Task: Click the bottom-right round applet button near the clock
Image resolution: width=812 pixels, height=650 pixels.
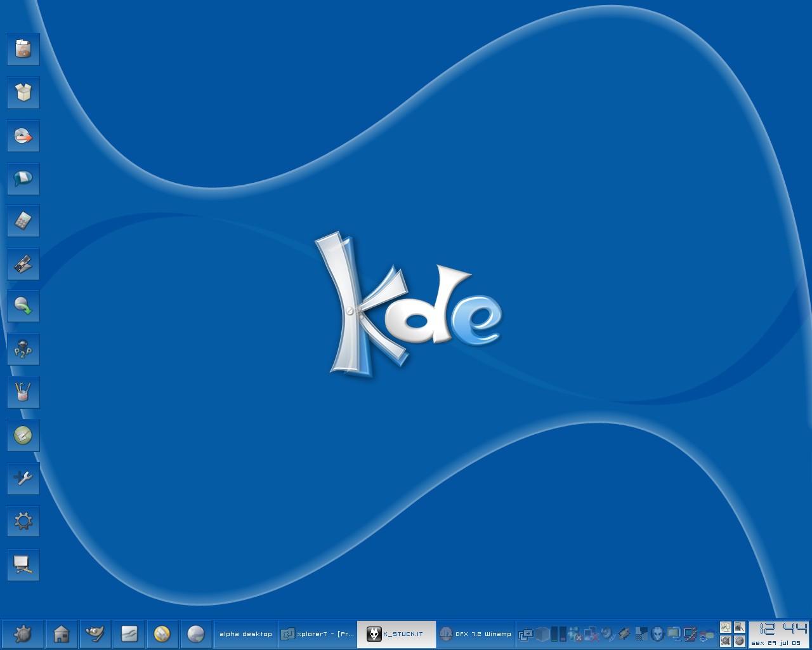Action: pyautogui.click(x=740, y=641)
